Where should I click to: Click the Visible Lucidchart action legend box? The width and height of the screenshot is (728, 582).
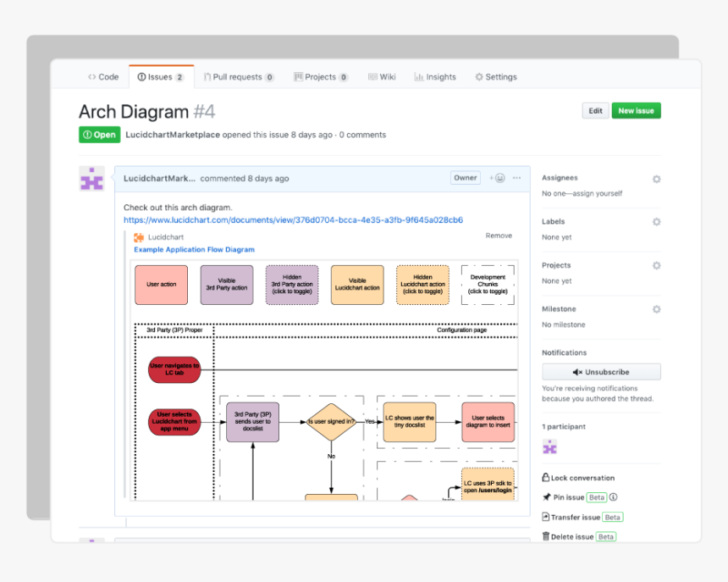pyautogui.click(x=357, y=285)
